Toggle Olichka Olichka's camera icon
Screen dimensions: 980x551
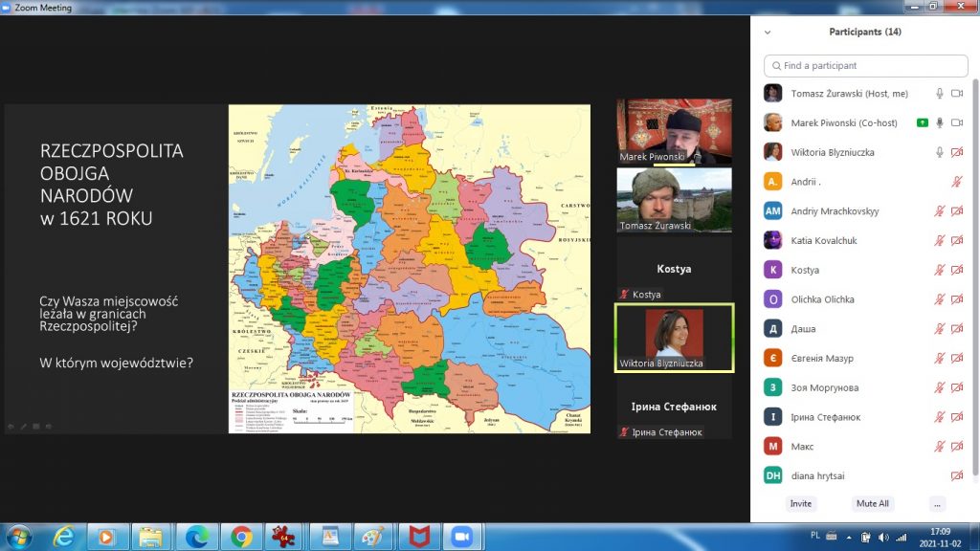956,300
